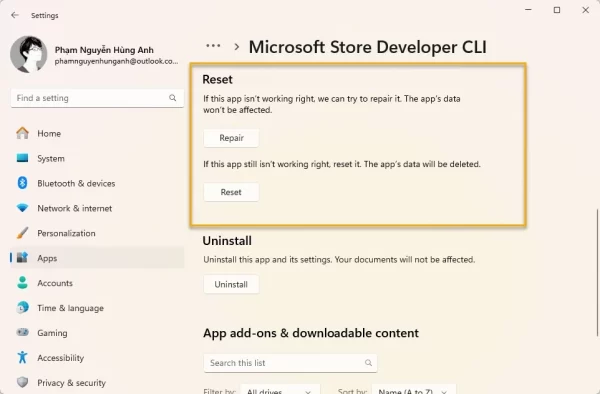Screen dimensions: 600x394
Task: Open the user profile picture
Action: 29,54
